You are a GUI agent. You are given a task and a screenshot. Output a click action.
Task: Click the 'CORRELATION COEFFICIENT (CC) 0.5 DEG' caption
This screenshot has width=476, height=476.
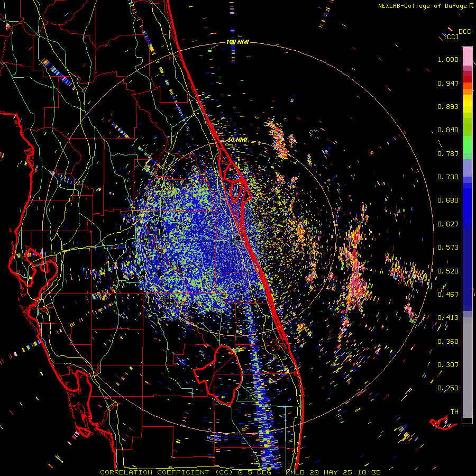point(185,472)
